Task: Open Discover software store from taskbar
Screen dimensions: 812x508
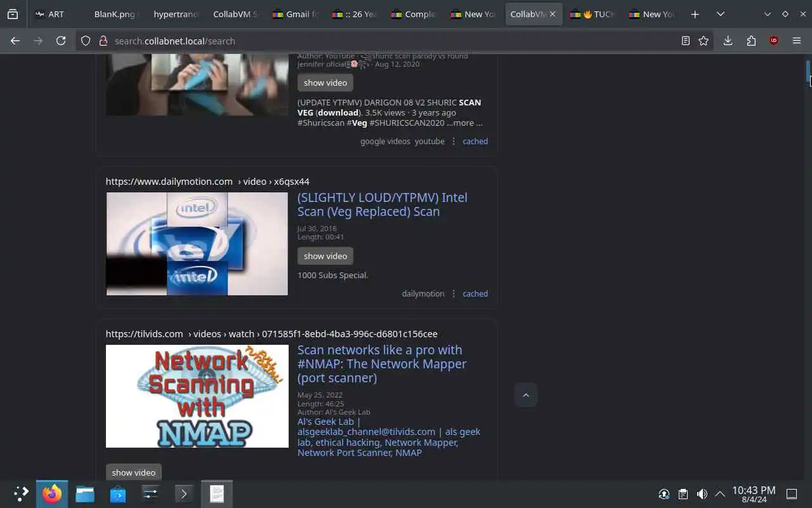Action: (118, 494)
